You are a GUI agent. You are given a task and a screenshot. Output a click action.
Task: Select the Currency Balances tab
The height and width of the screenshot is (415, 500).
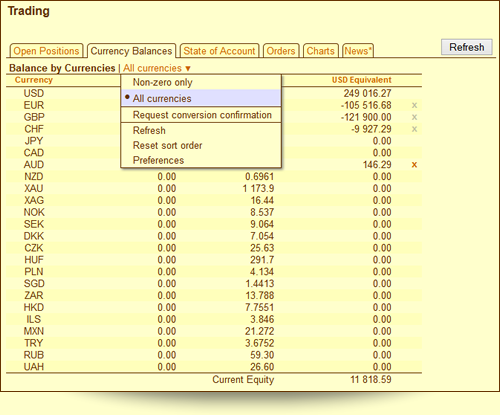click(x=131, y=51)
